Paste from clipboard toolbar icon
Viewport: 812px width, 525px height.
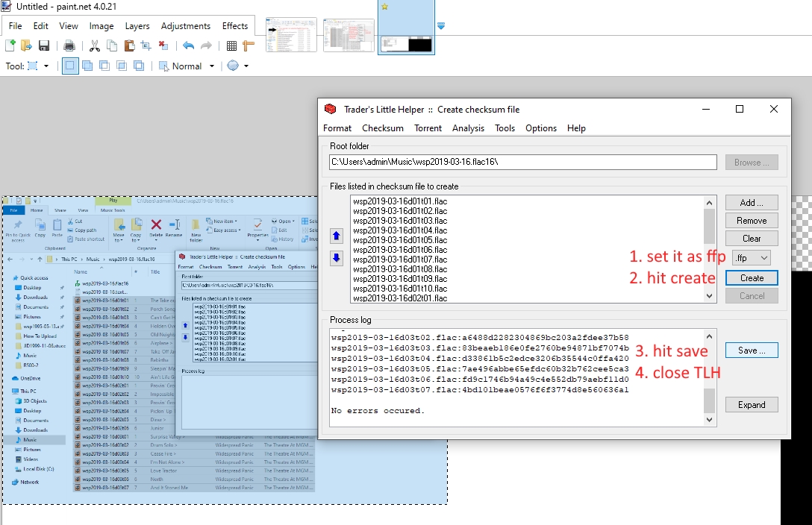click(x=129, y=46)
